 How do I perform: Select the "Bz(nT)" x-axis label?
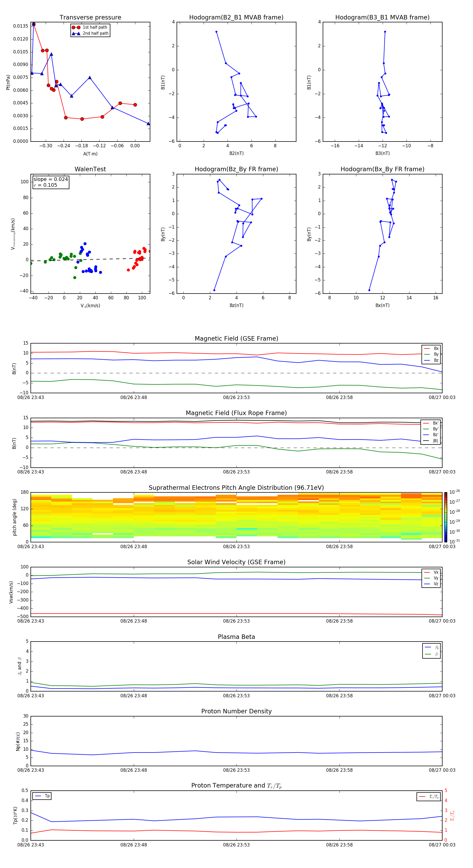pos(236,306)
